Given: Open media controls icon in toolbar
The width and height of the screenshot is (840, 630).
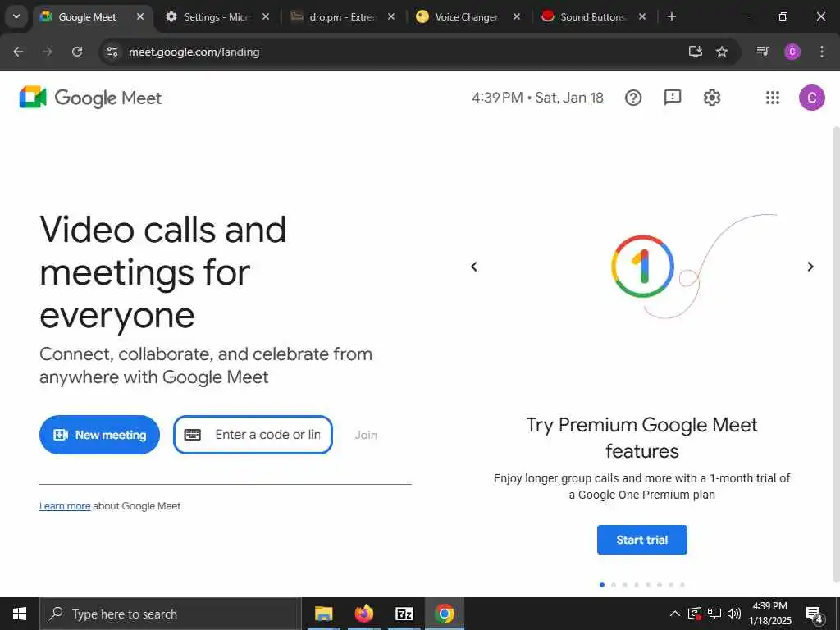Looking at the screenshot, I should pos(763,52).
